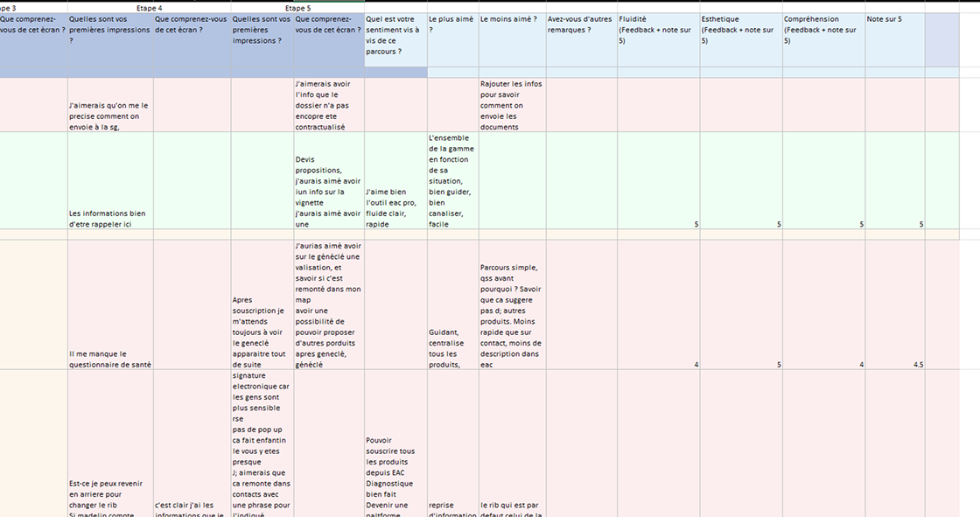The image size is (980, 517).
Task: Select the 'Etape 4' label cell
Action: coord(150,8)
